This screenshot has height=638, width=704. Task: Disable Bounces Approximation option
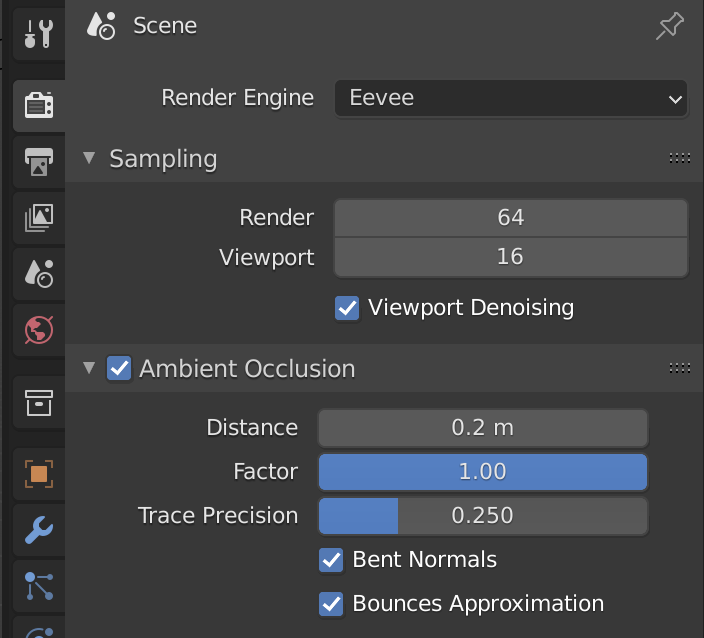pyautogui.click(x=331, y=604)
